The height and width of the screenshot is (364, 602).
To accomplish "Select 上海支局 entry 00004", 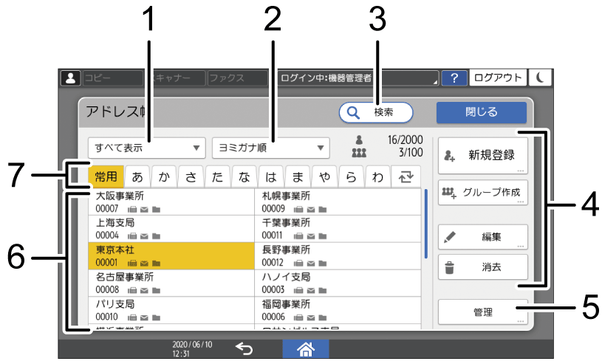I will [171, 229].
